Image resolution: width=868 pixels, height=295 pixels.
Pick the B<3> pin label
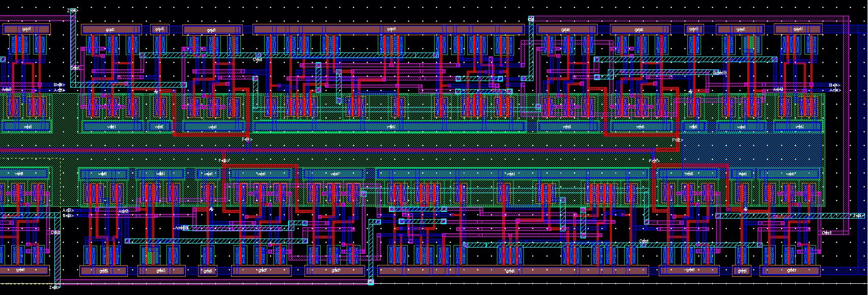click(68, 216)
